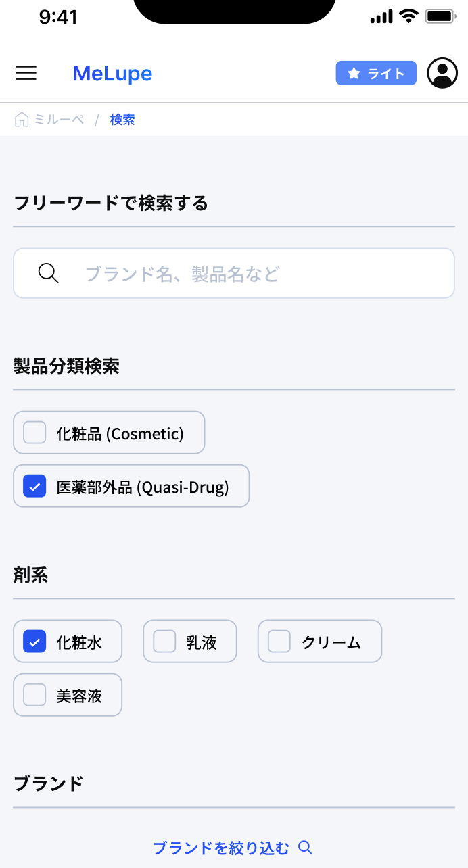Go to ミルーペ breadcrumb link
The height and width of the screenshot is (868, 468).
[59, 120]
